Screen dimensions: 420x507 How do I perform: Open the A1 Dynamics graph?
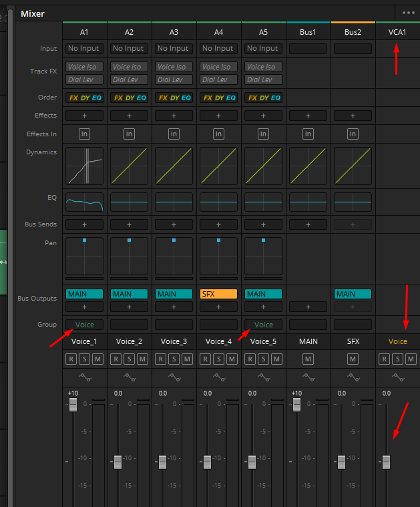pyautogui.click(x=84, y=166)
